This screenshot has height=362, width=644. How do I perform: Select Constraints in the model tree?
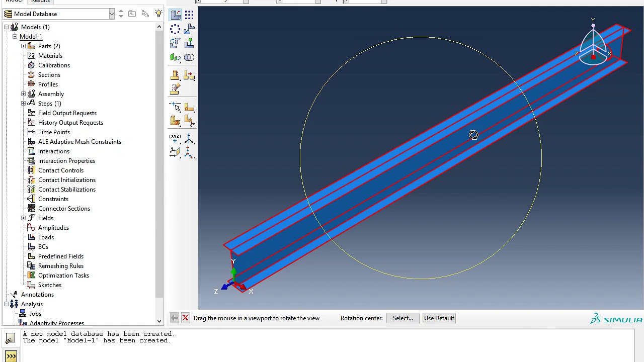tap(53, 199)
